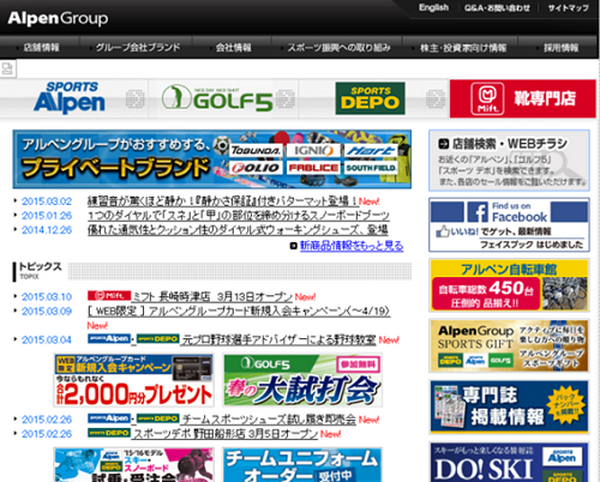Viewport: 600px width, 482px height.
Task: Click the Hart brand logo in banner
Action: [x=370, y=151]
